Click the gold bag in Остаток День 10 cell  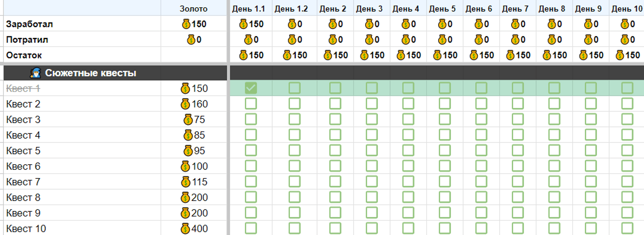pyautogui.click(x=620, y=55)
